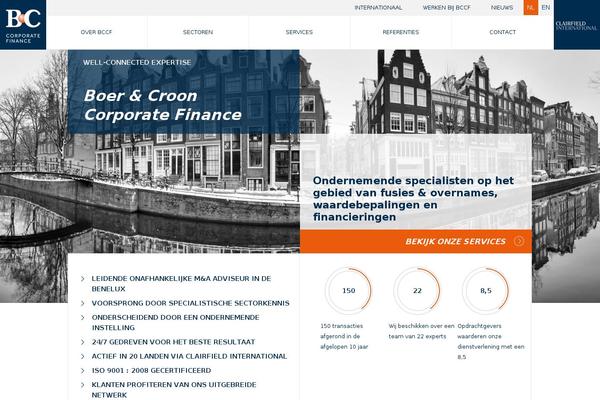Image resolution: width=600 pixels, height=400 pixels.
Task: Click chevron beside Voorsprong door specialistische sectorkennis
Action: click(x=83, y=303)
